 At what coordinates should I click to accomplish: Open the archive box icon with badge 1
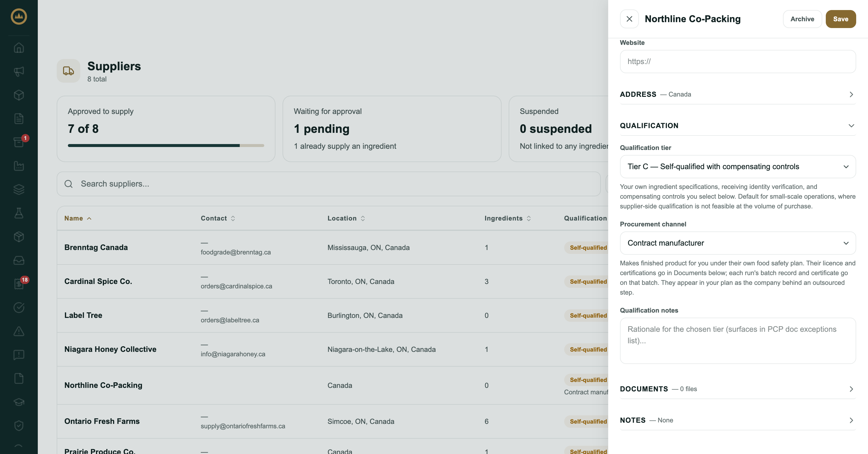tap(19, 142)
